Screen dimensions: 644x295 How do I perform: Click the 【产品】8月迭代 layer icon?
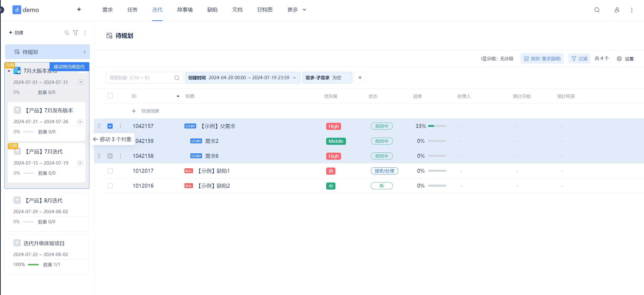click(17, 200)
